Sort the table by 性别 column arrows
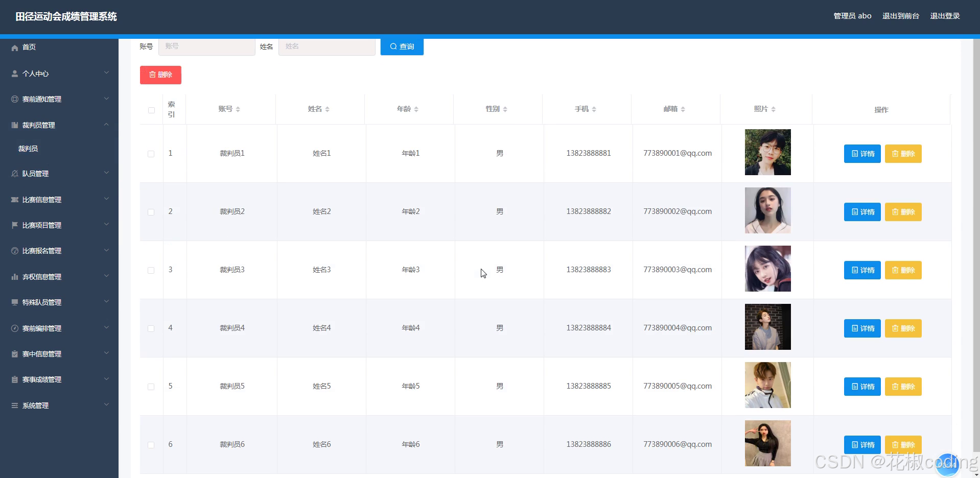This screenshot has height=478, width=980. point(505,109)
